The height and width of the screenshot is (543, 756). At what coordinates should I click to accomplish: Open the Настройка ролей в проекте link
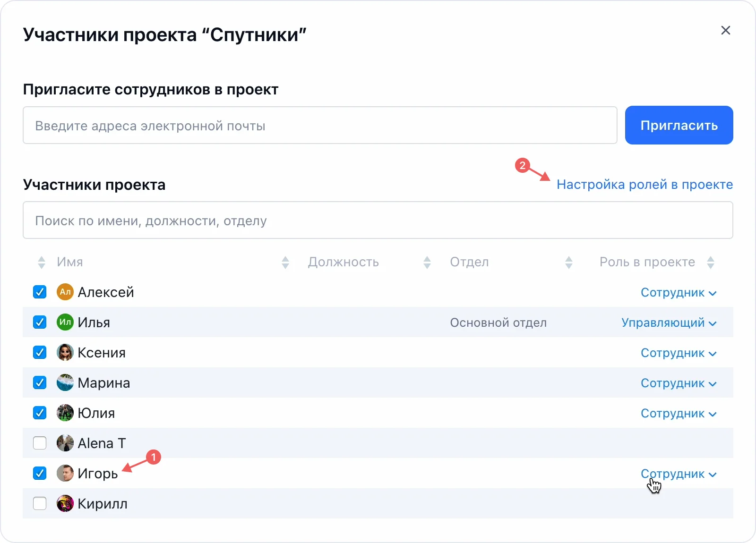[x=644, y=185]
